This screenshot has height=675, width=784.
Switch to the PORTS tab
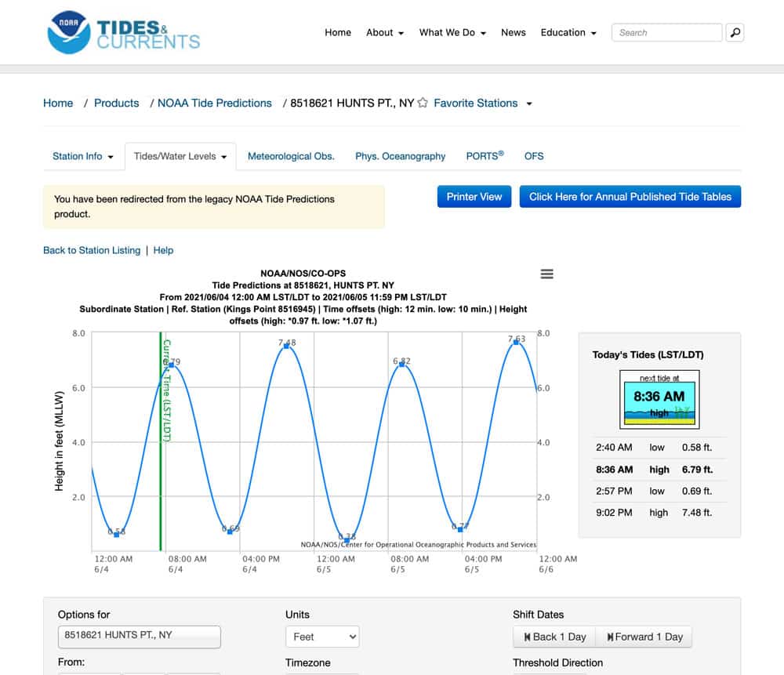(x=485, y=156)
